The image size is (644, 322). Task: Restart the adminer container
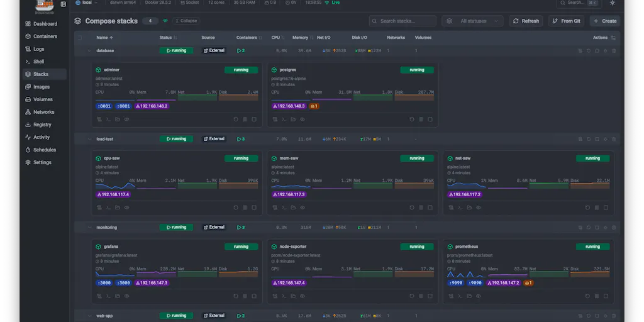(x=236, y=119)
